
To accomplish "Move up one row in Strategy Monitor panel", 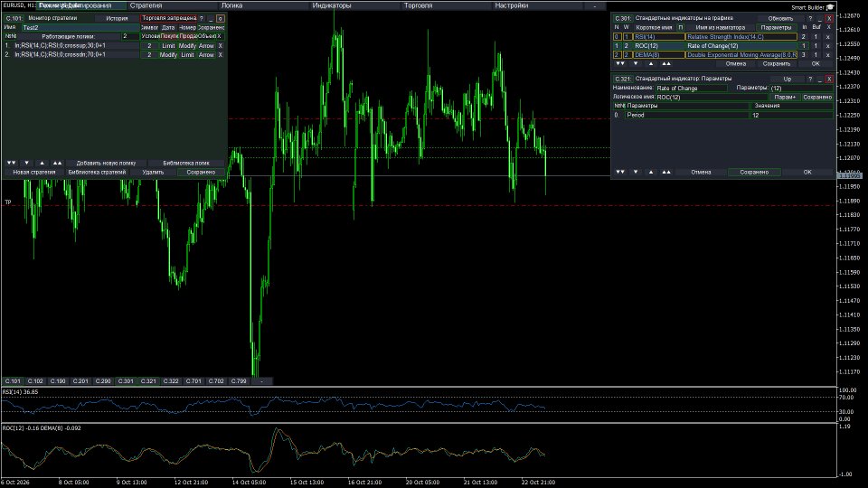I will (x=42, y=164).
